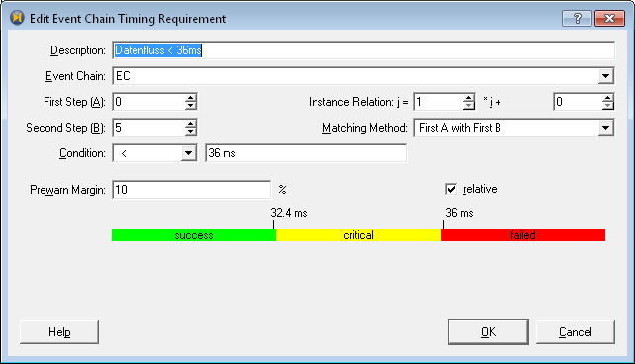Click the Second Step (B) value field

pos(148,128)
